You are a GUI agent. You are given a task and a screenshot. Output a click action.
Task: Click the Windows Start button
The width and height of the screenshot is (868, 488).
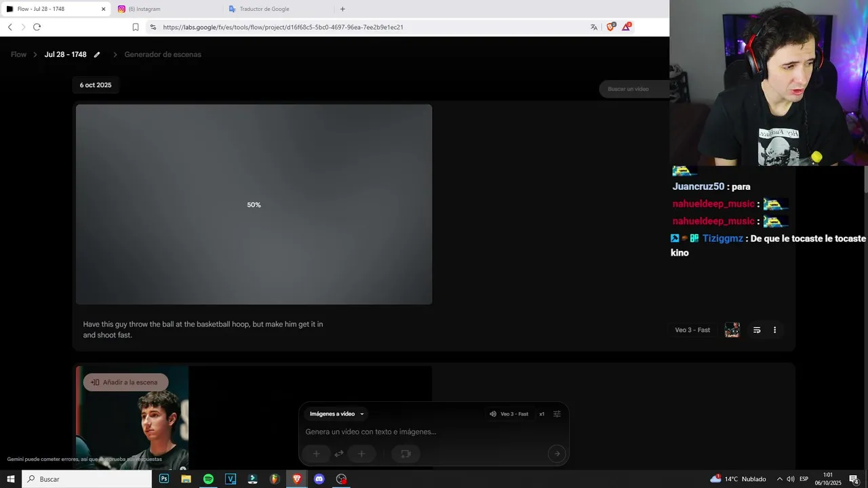click(x=11, y=479)
